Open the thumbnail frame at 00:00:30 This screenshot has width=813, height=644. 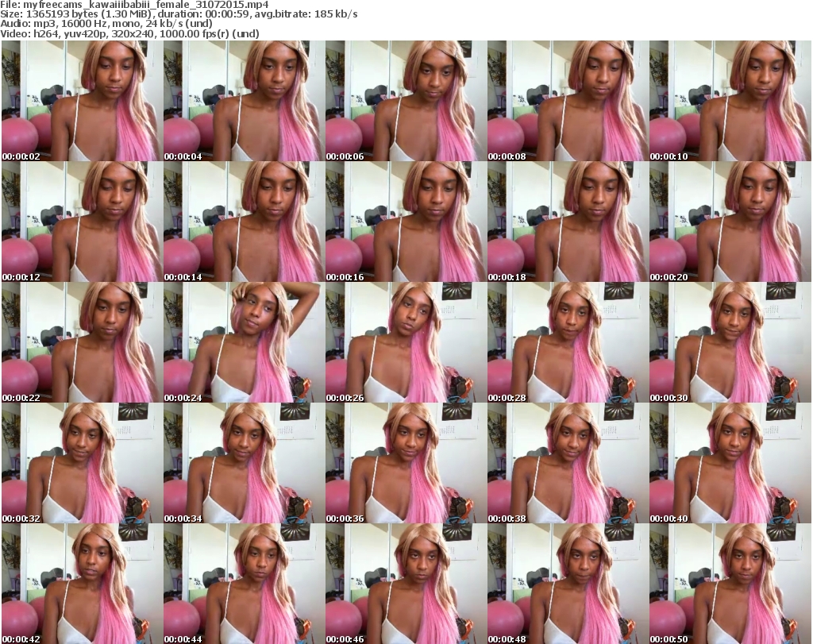(730, 343)
